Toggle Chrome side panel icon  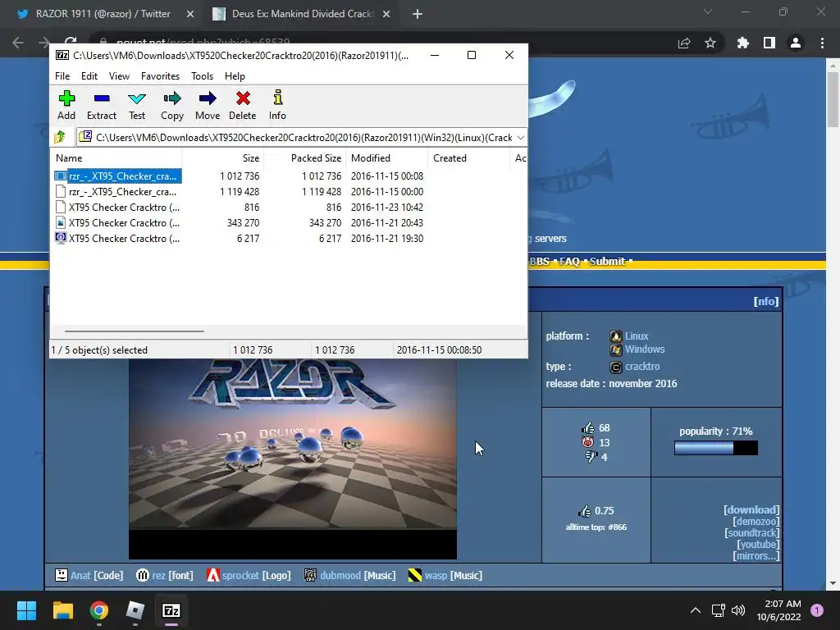click(x=769, y=43)
